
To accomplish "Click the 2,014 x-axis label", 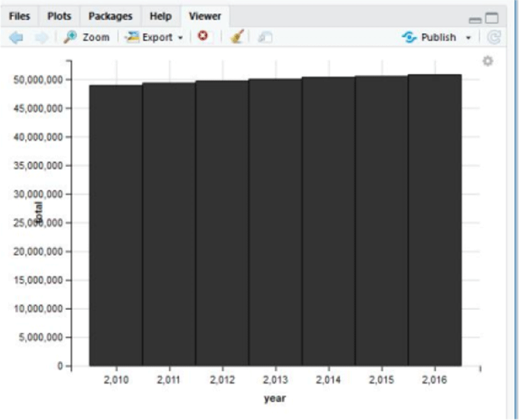I will [x=328, y=380].
